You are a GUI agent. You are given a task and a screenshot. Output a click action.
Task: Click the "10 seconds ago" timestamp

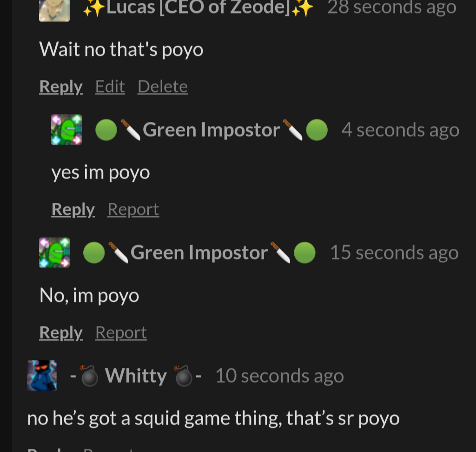coord(279,376)
